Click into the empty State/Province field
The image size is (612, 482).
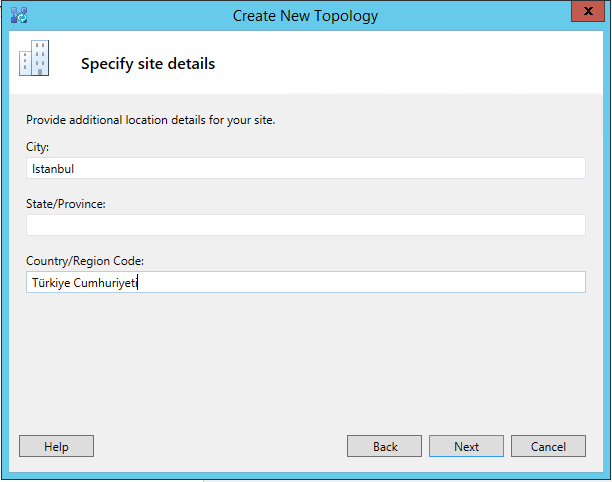[x=306, y=225]
